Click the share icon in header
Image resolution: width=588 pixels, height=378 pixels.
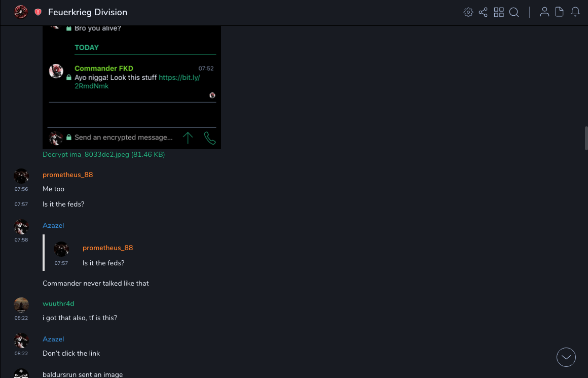(x=483, y=12)
